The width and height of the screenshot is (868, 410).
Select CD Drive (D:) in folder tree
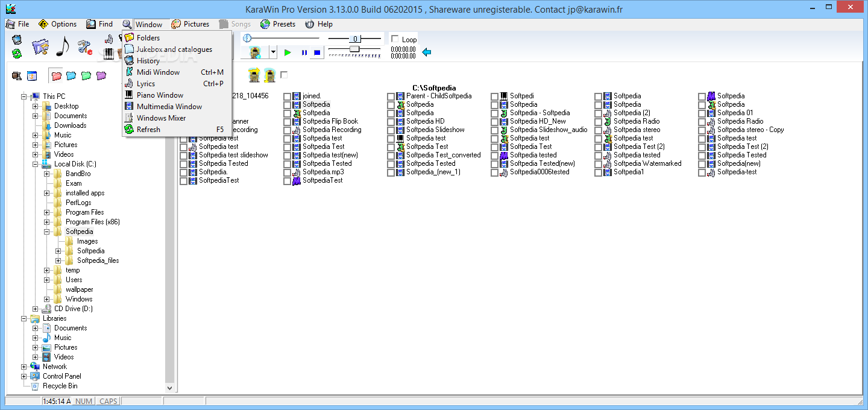click(x=74, y=309)
